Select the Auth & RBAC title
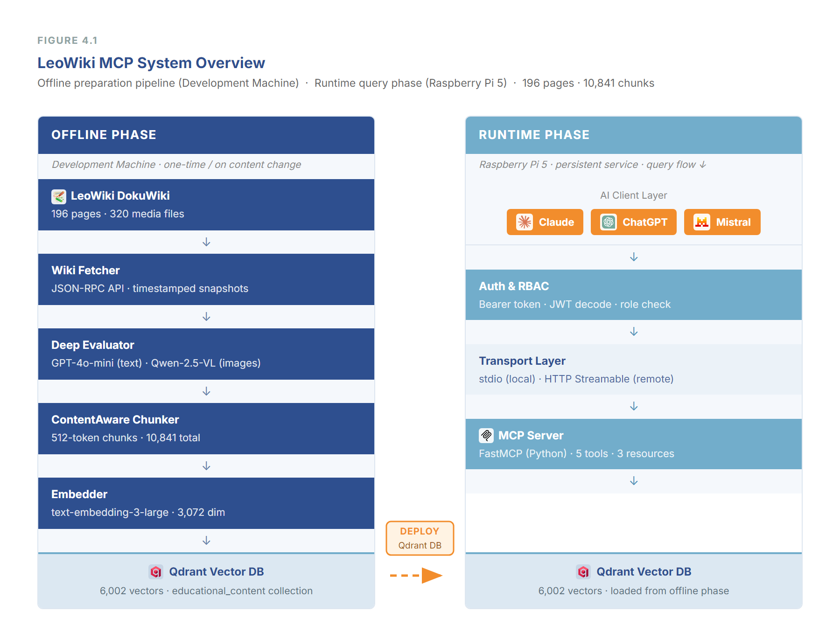 click(x=514, y=286)
